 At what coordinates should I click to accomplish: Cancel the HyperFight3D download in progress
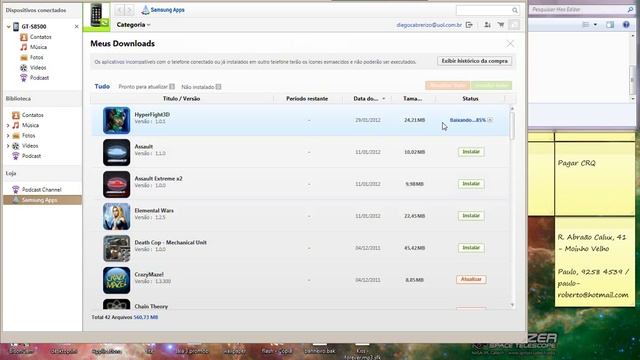pos(490,120)
